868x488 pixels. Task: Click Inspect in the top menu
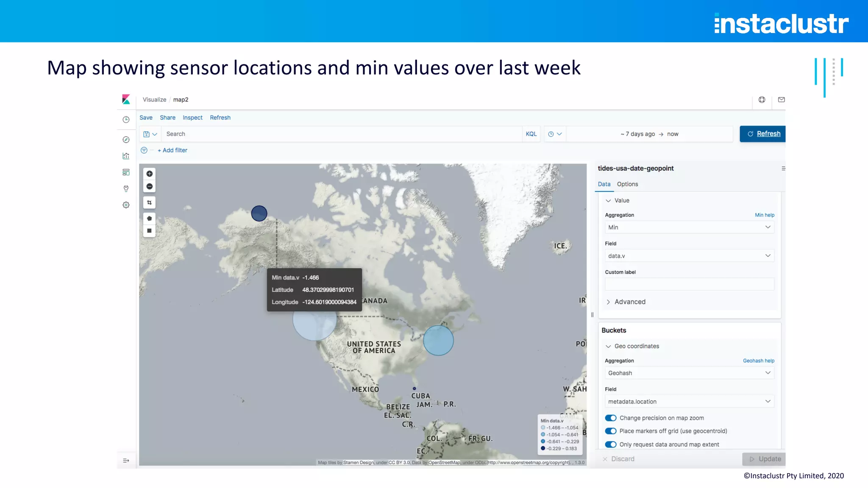click(192, 118)
